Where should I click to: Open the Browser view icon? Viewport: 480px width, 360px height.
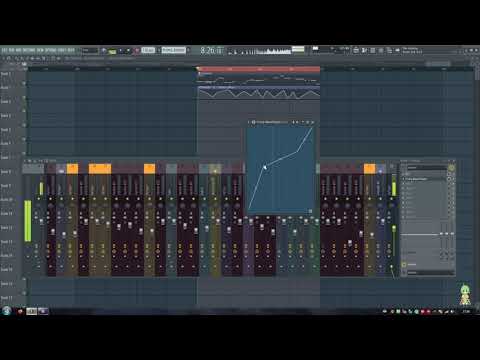[x=389, y=50]
